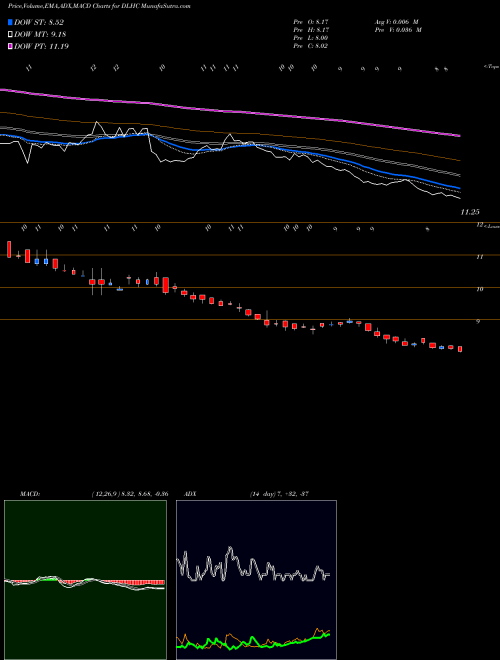
Task: Click the 11 price axis label
Action: point(479,257)
